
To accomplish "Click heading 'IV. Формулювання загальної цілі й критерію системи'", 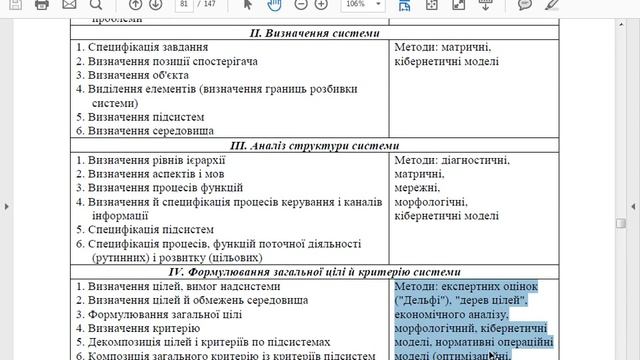I will click(314, 272).
